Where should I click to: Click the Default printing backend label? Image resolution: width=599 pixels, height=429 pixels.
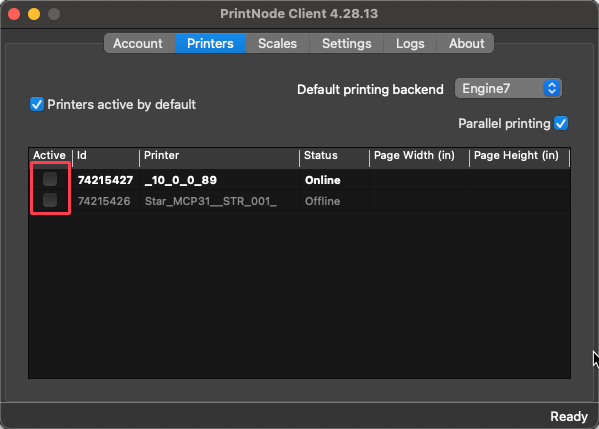coord(370,89)
